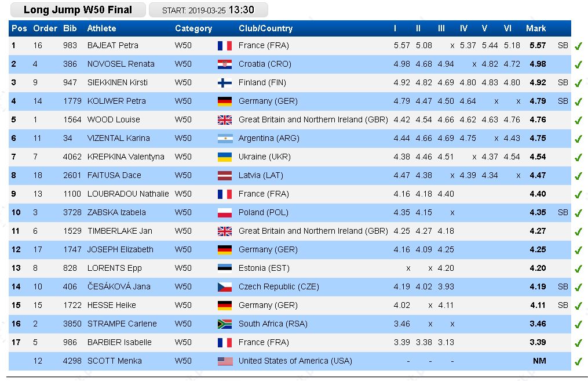588x381 pixels.
Task: Click the Croatia flag icon
Action: pyautogui.click(x=224, y=64)
